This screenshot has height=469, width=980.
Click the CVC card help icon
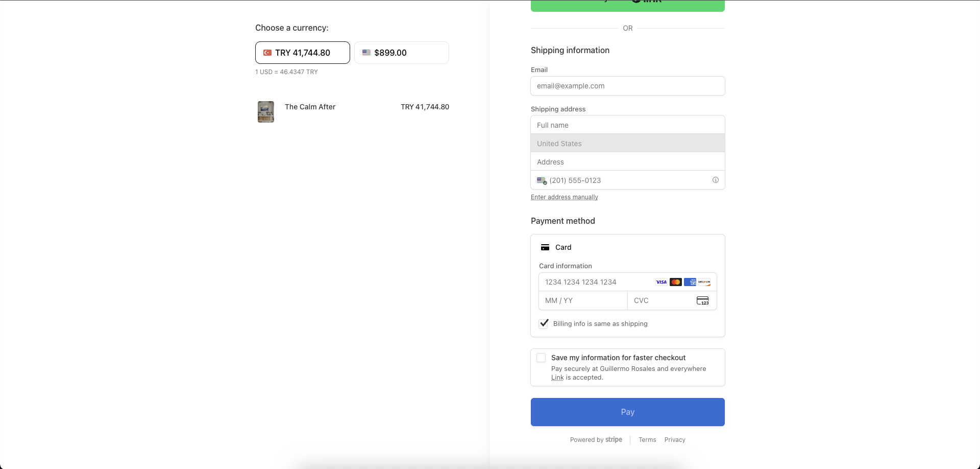pos(702,301)
